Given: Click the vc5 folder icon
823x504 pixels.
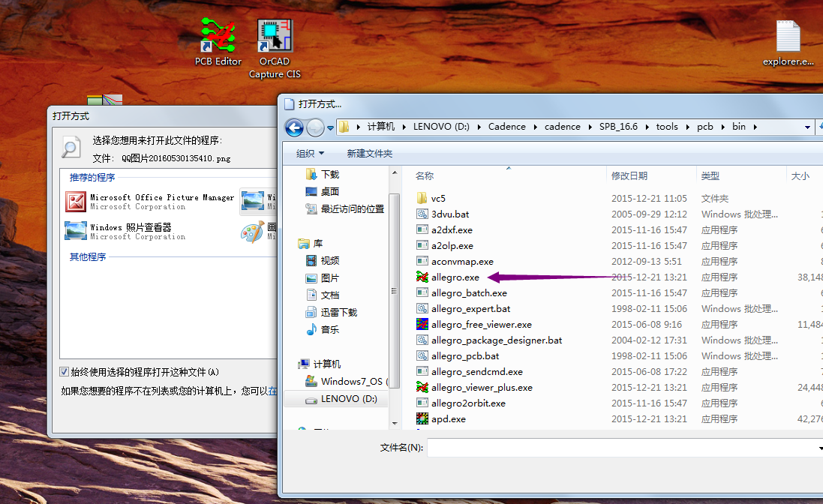Looking at the screenshot, I should pos(422,198).
